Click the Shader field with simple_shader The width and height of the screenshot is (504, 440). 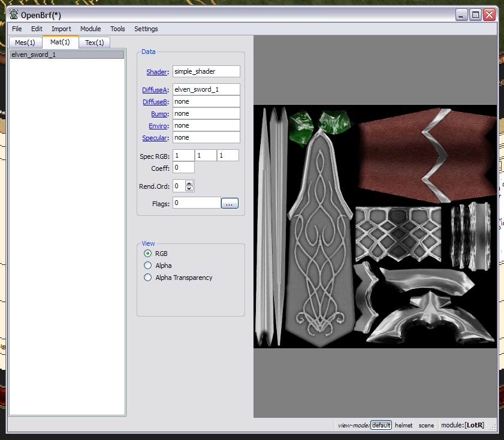point(206,71)
